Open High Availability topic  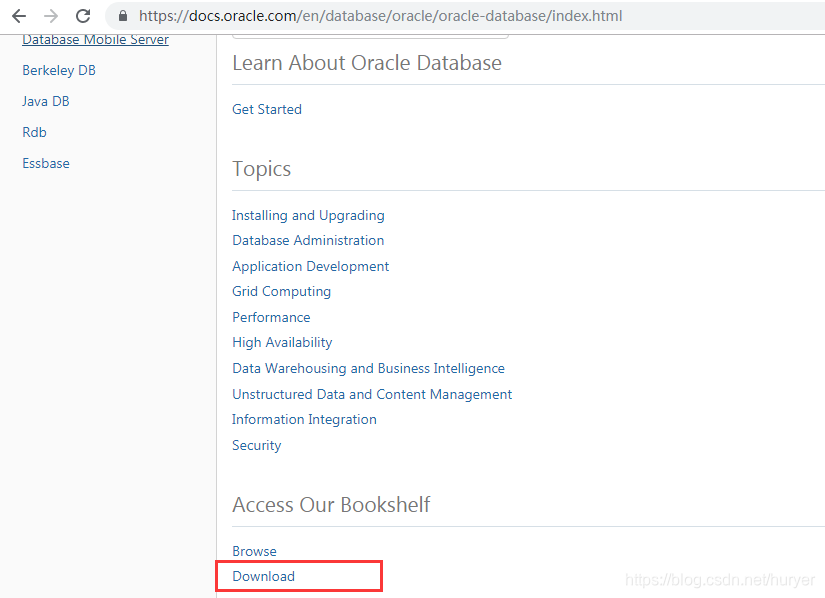tap(283, 343)
